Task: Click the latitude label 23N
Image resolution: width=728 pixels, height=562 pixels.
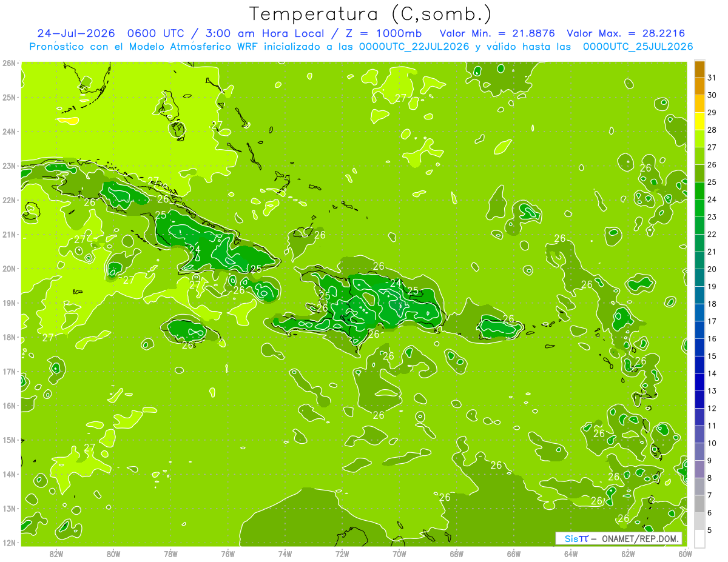Action: coord(9,166)
